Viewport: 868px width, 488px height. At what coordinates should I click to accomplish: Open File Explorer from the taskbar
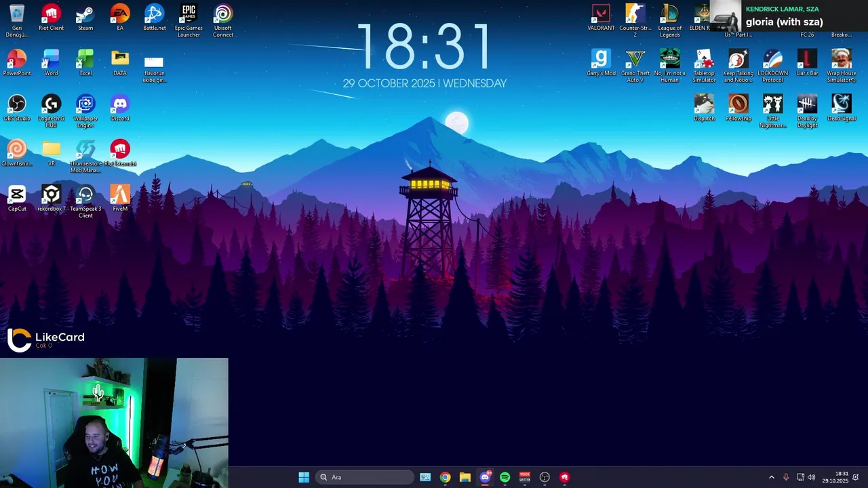pos(465,477)
